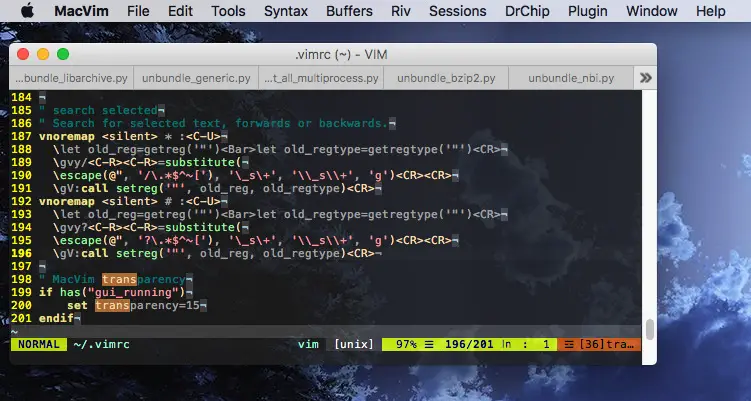Click the vertical scrollbar thumb

click(649, 330)
